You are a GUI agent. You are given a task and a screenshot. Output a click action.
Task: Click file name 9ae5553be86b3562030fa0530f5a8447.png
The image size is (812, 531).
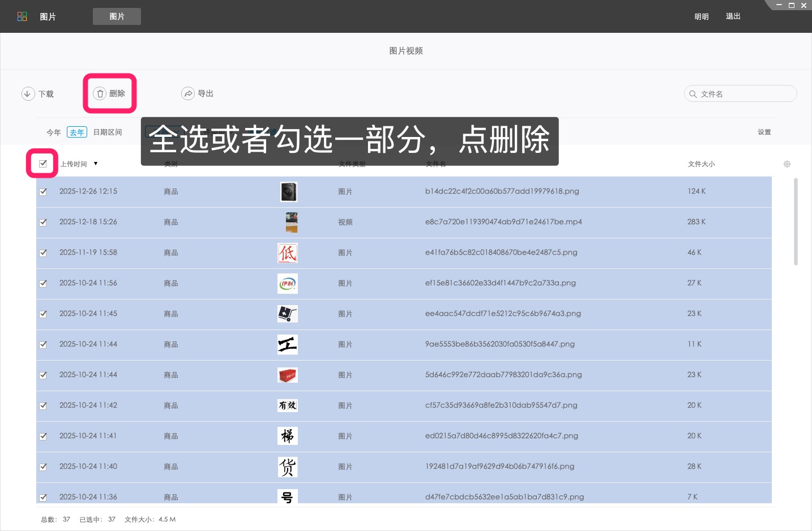[500, 344]
